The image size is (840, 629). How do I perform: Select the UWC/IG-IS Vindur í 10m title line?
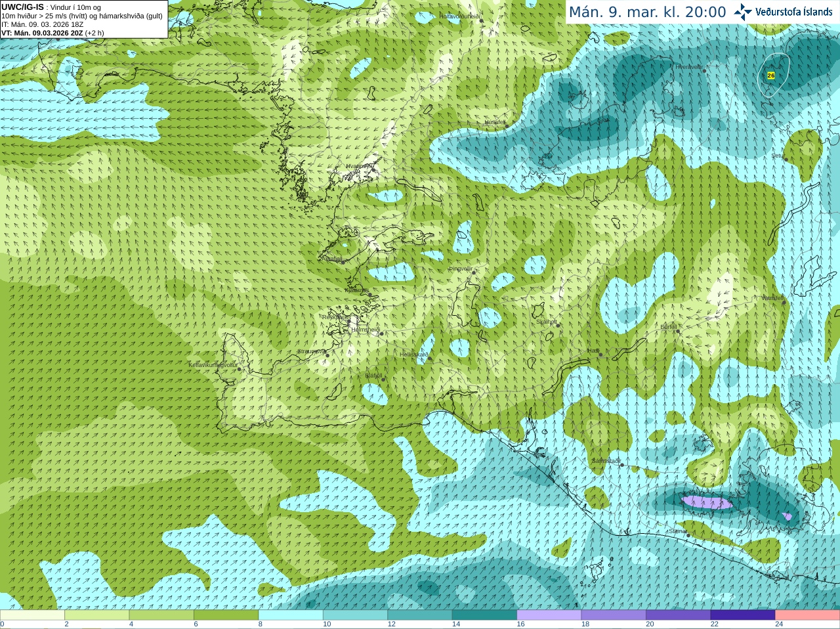51,7
